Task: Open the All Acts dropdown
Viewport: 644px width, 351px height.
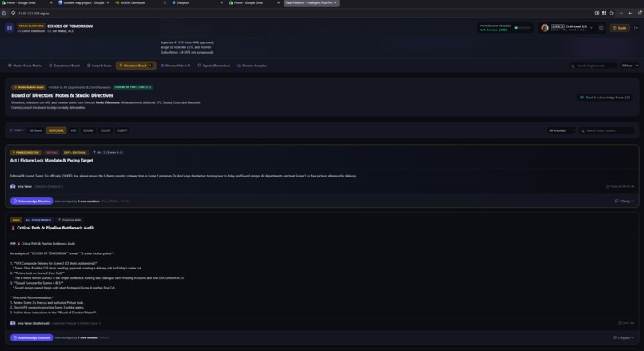Action: click(629, 66)
